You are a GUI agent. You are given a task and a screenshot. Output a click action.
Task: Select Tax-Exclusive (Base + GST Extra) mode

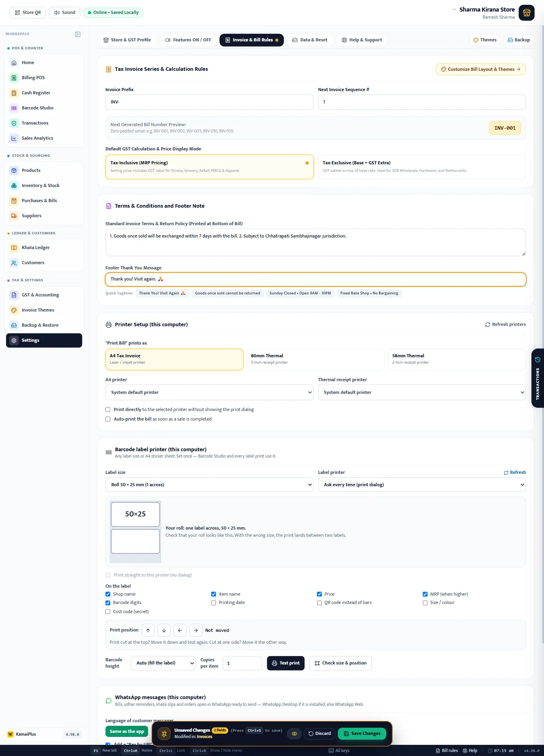point(422,167)
